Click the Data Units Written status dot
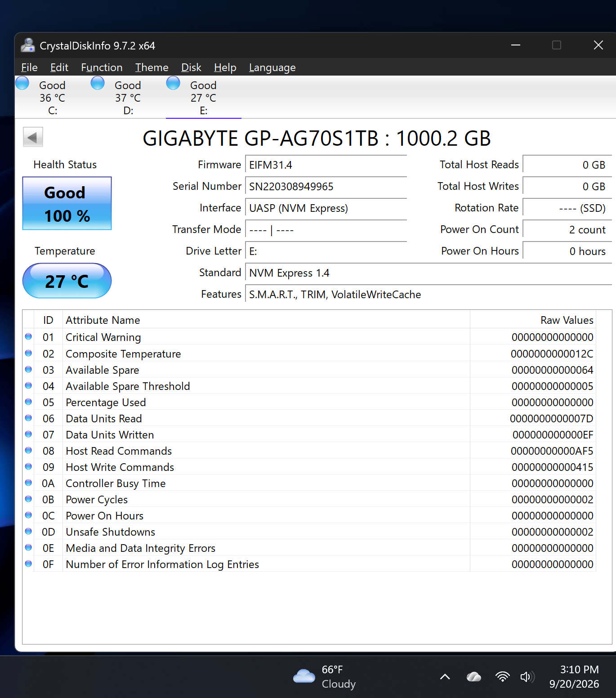The image size is (616, 698). (x=28, y=434)
